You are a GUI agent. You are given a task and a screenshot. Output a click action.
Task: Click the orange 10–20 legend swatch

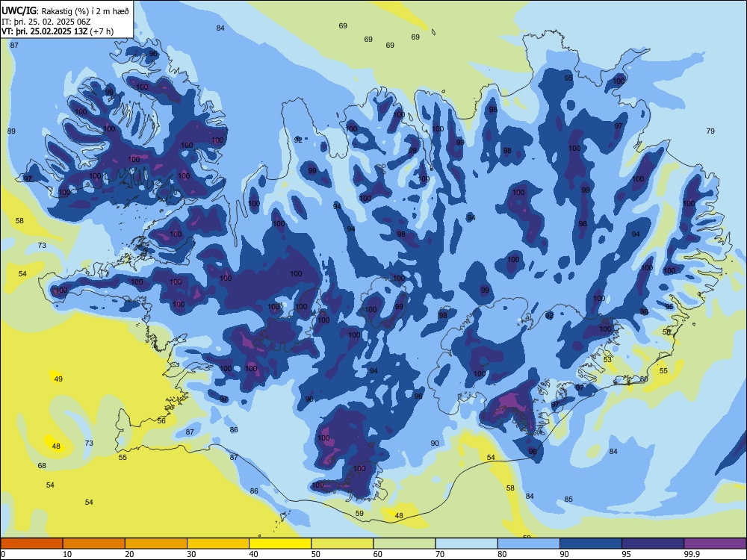(x=94, y=544)
